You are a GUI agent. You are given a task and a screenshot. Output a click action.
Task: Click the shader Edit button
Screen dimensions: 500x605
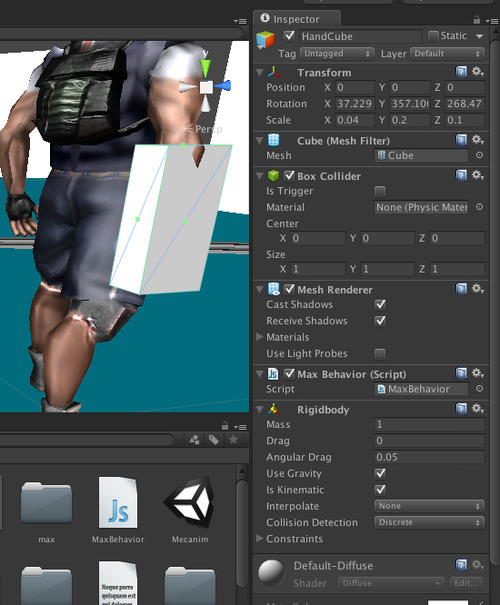466,583
